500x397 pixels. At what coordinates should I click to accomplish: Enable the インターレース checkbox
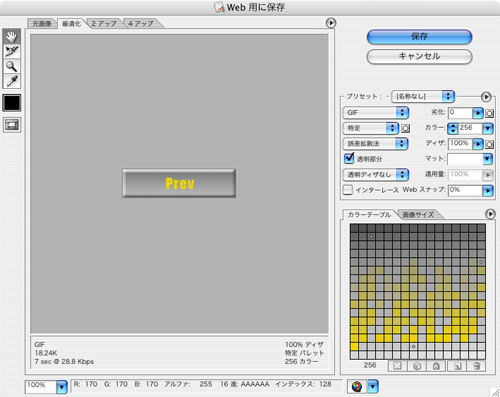348,190
